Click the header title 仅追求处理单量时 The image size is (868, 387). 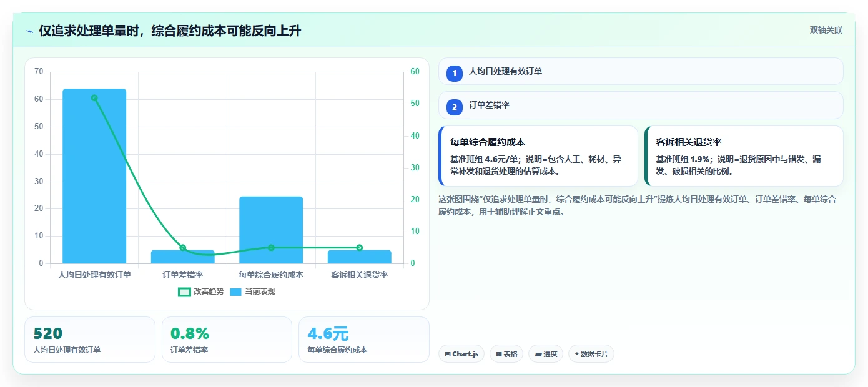[x=170, y=31]
